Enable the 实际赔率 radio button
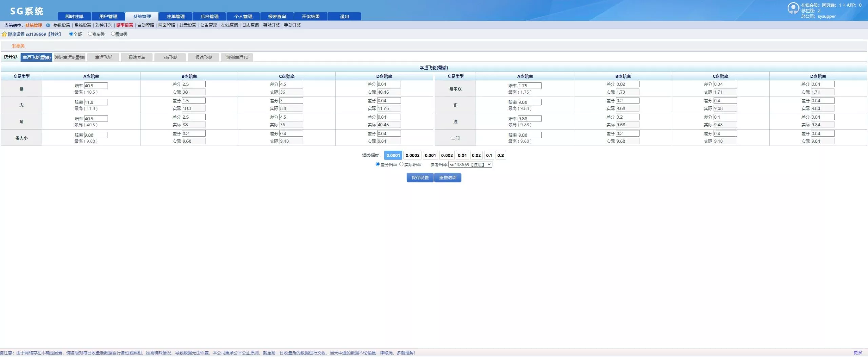The height and width of the screenshot is (357, 868). pos(401,164)
